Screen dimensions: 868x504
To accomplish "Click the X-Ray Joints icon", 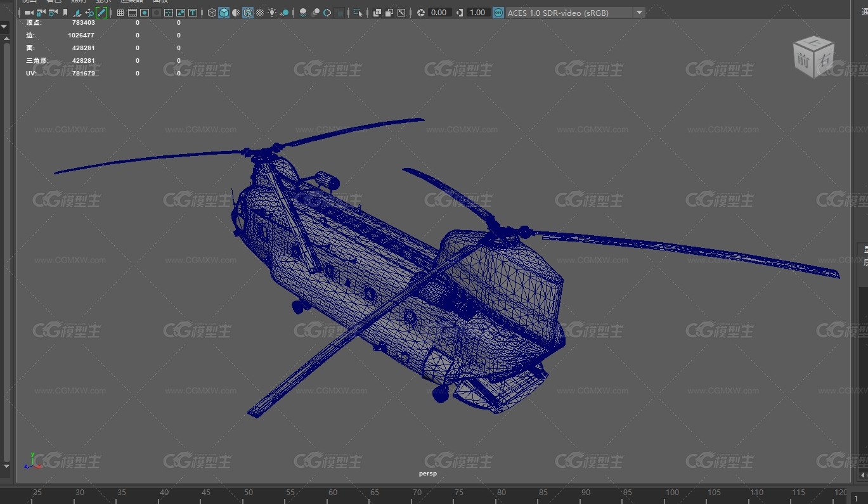I will tap(401, 13).
